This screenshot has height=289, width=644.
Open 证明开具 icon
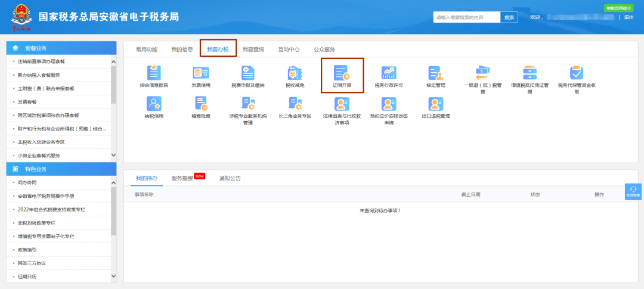tap(342, 73)
